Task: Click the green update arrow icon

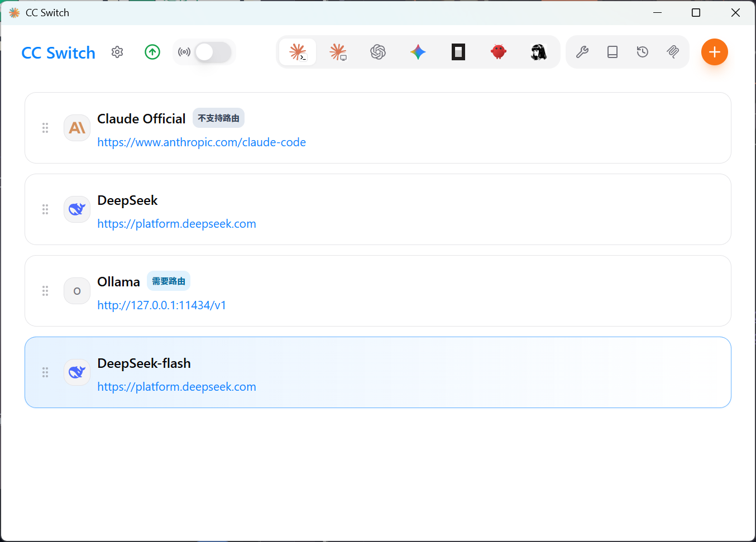Action: pyautogui.click(x=152, y=52)
